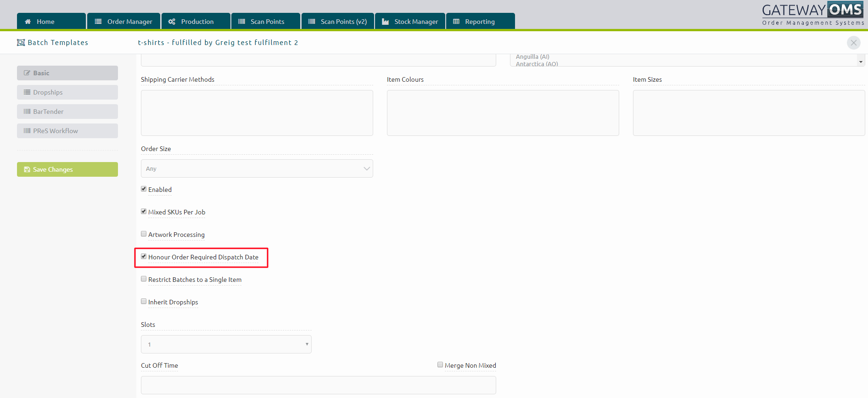Click the Batch Templates header icon
The width and height of the screenshot is (868, 398).
[21, 43]
